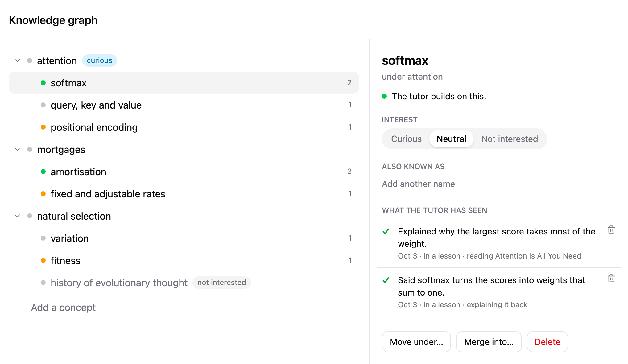Click the Knowledge graph page title
The height and width of the screenshot is (364, 628).
point(53,20)
